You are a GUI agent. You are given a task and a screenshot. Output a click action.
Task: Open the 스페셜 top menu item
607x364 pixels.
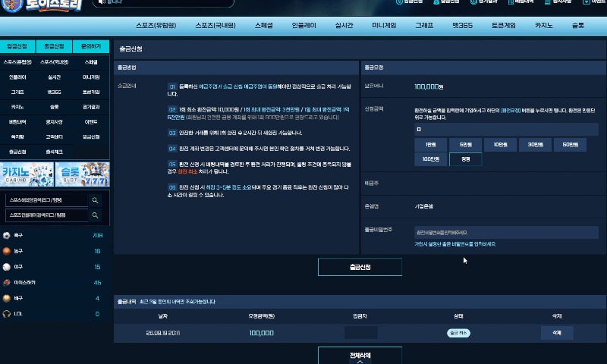263,26
